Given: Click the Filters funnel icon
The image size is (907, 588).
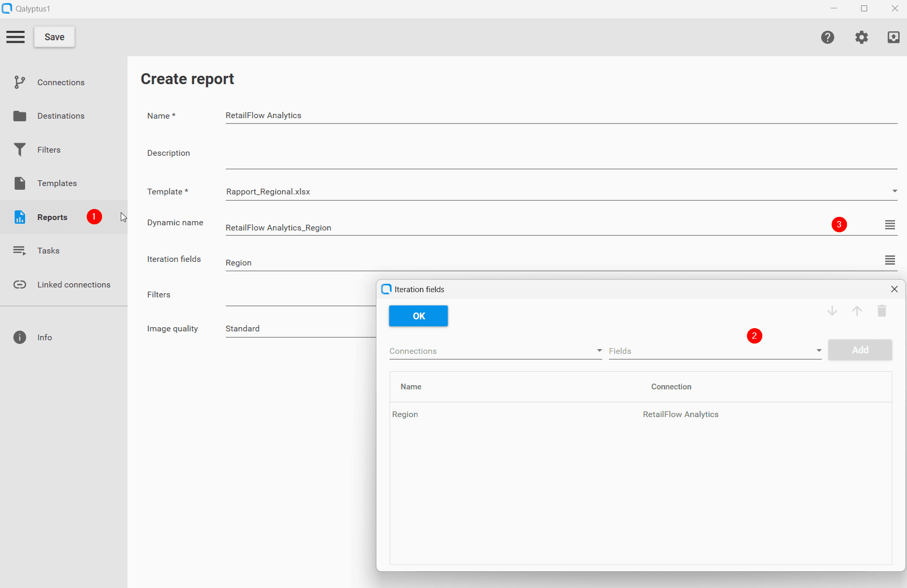Looking at the screenshot, I should pyautogui.click(x=20, y=150).
